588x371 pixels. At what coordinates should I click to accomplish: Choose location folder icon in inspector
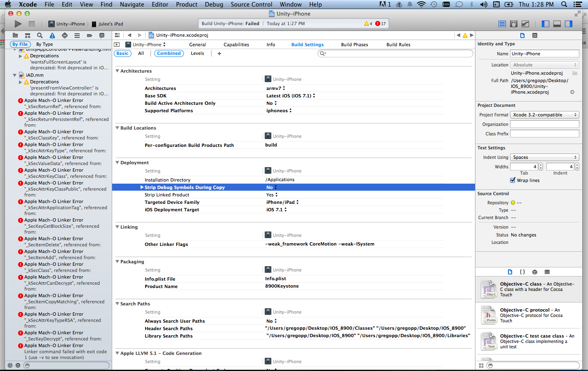click(575, 73)
